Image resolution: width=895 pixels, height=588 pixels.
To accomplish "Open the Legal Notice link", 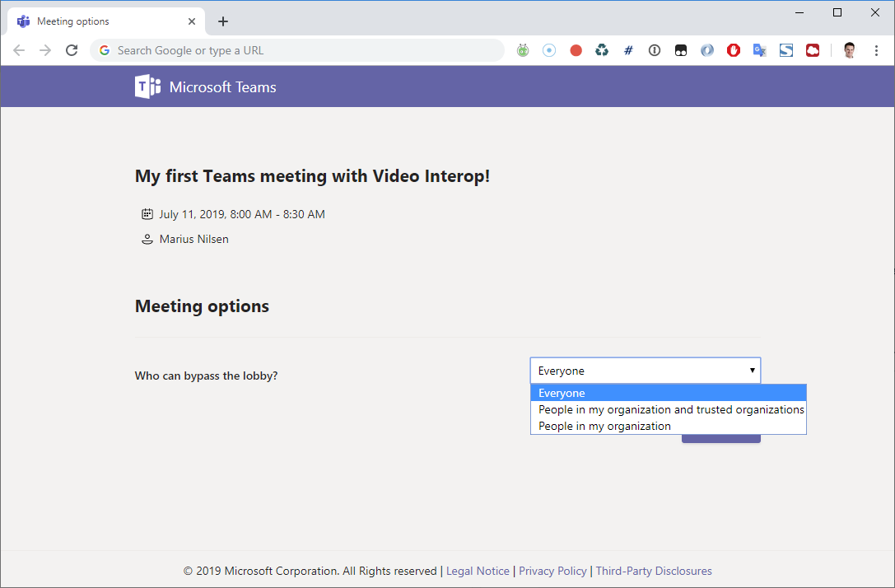I will pyautogui.click(x=478, y=571).
